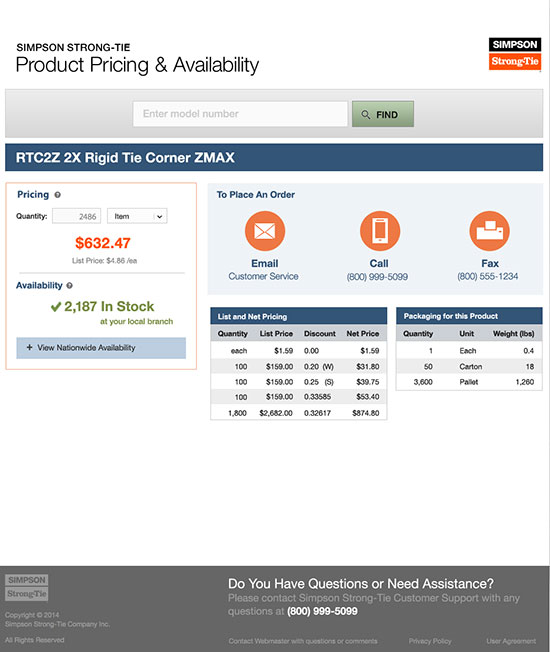The image size is (550, 652).
Task: Expand View Nationwide Availability
Action: (x=101, y=348)
